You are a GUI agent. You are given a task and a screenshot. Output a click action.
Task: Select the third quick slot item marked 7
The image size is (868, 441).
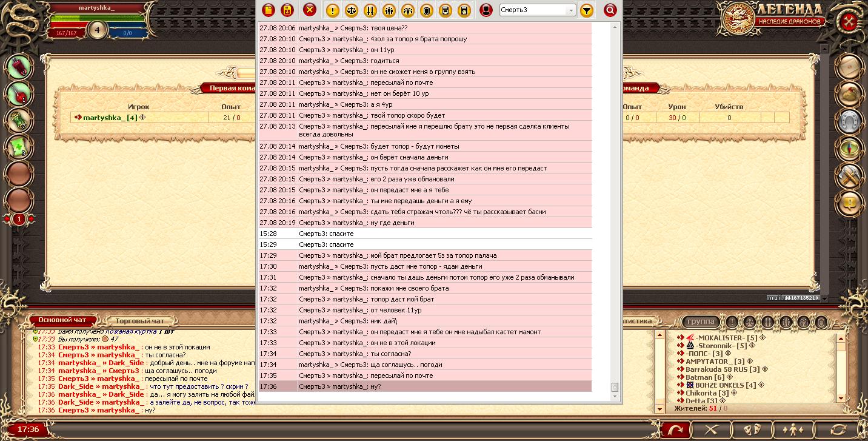tap(19, 120)
